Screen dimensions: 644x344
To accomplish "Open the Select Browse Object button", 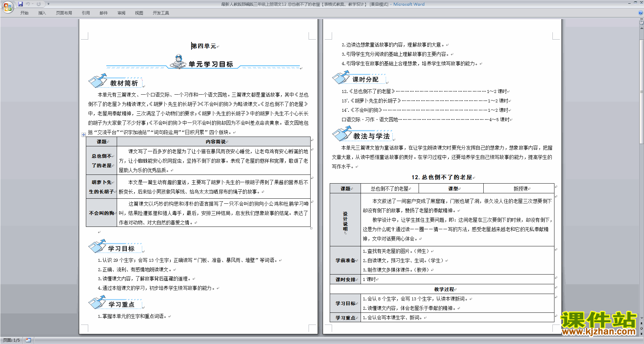I will tap(642, 328).
